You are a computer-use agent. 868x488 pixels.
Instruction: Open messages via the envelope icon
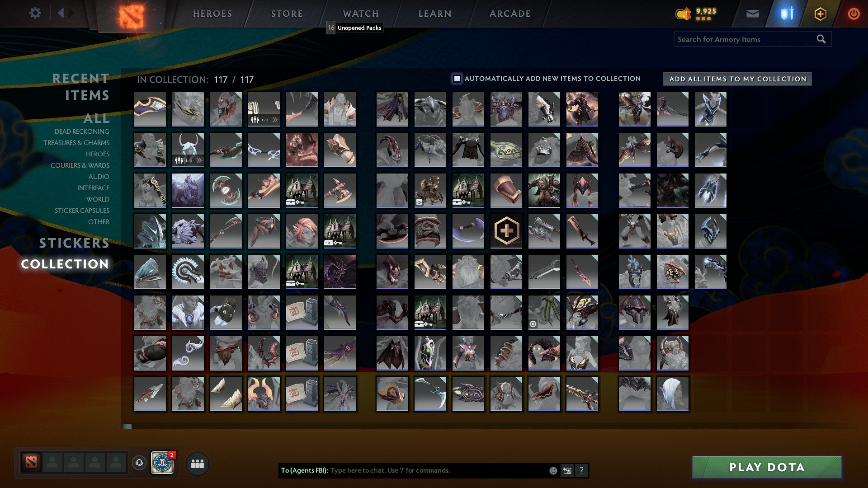coord(752,14)
